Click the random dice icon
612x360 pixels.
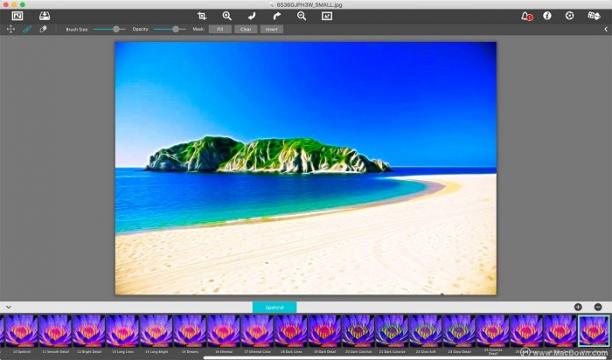[x=594, y=16]
